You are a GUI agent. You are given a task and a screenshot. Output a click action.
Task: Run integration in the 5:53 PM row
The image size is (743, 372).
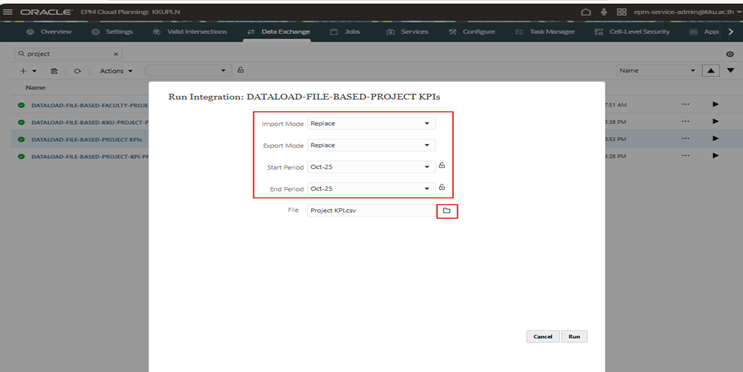(716, 138)
